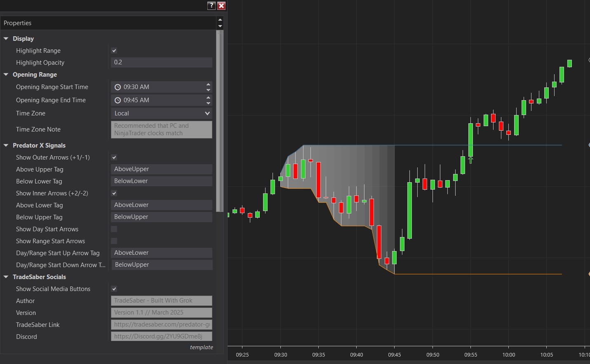The image size is (590, 364).
Task: Open help with the question mark button
Action: (211, 6)
